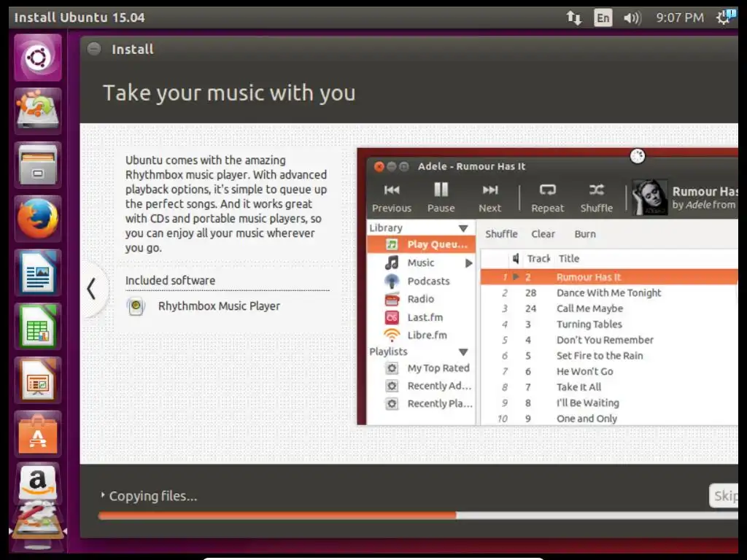Click the Track column header
Viewport: 747px width, 560px height.
point(538,259)
